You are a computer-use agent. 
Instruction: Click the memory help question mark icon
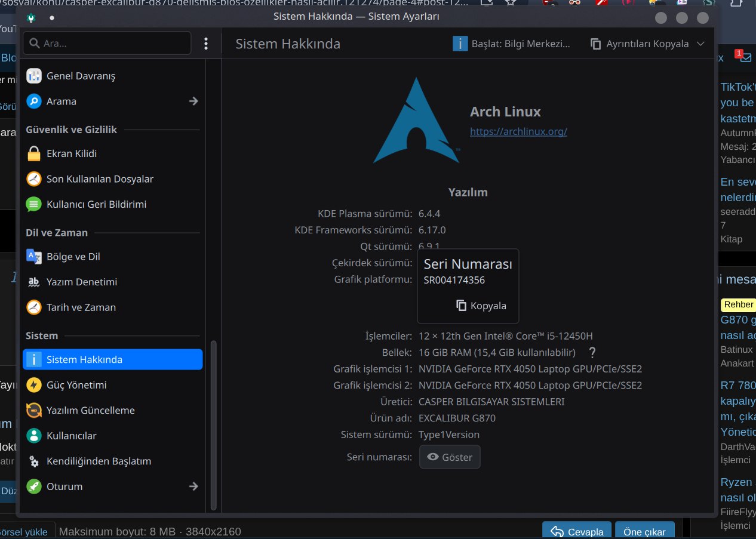coord(592,352)
